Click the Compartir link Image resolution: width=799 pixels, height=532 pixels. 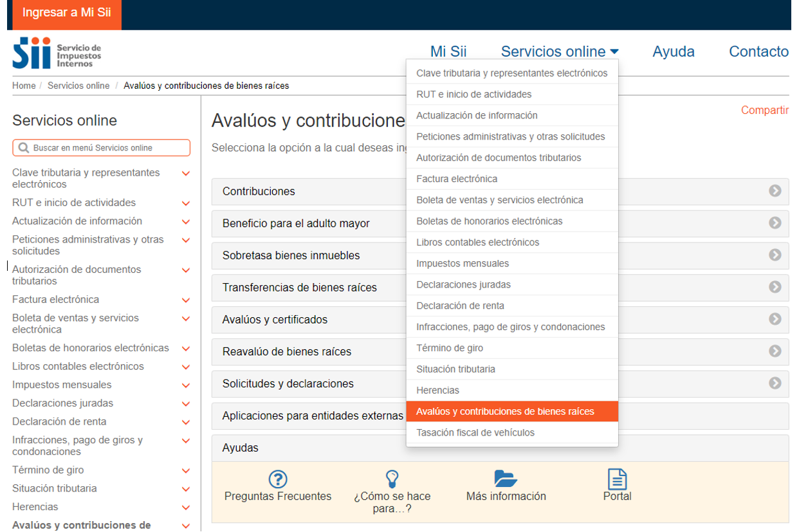[x=765, y=110]
